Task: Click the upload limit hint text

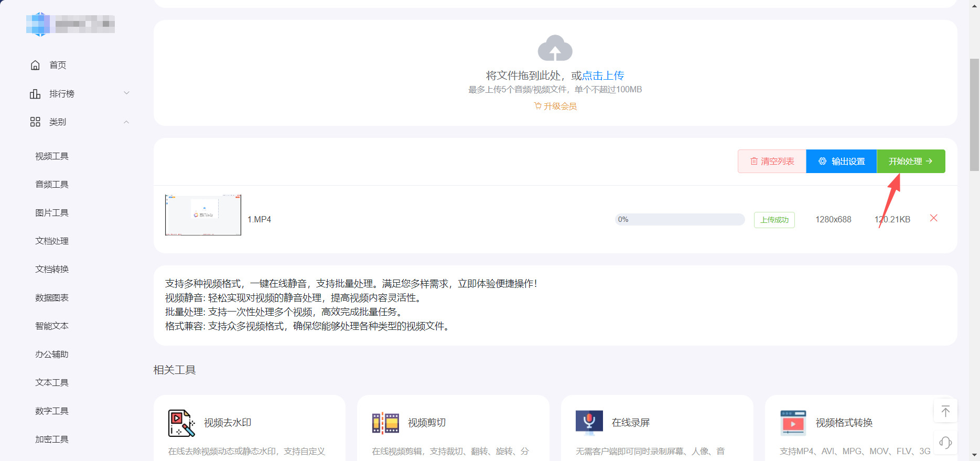Action: coord(555,90)
